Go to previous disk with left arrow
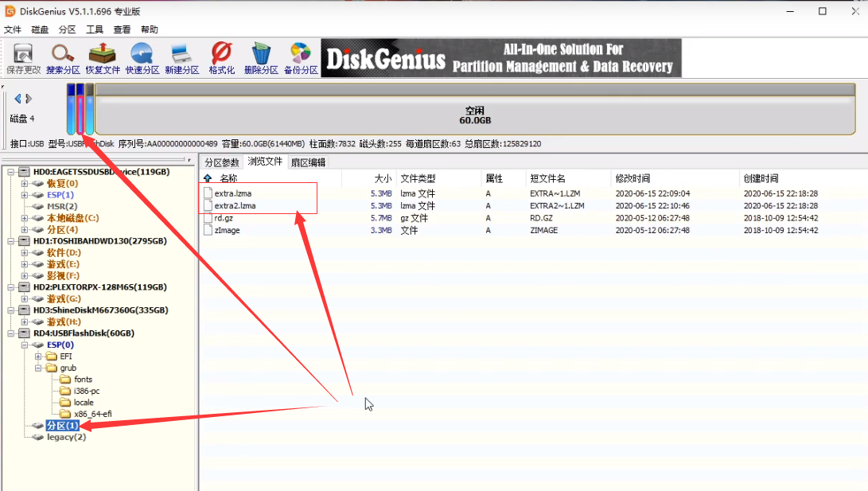868x491 pixels. click(18, 99)
